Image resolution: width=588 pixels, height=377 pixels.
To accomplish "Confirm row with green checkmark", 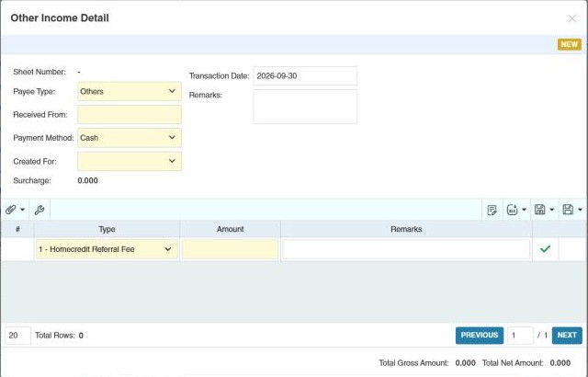I will coord(545,248).
